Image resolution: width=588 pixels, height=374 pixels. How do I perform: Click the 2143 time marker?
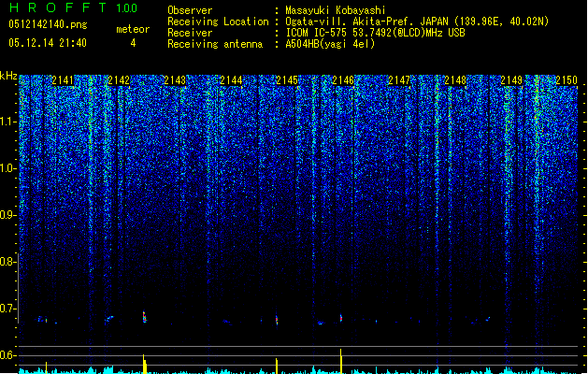175,80
